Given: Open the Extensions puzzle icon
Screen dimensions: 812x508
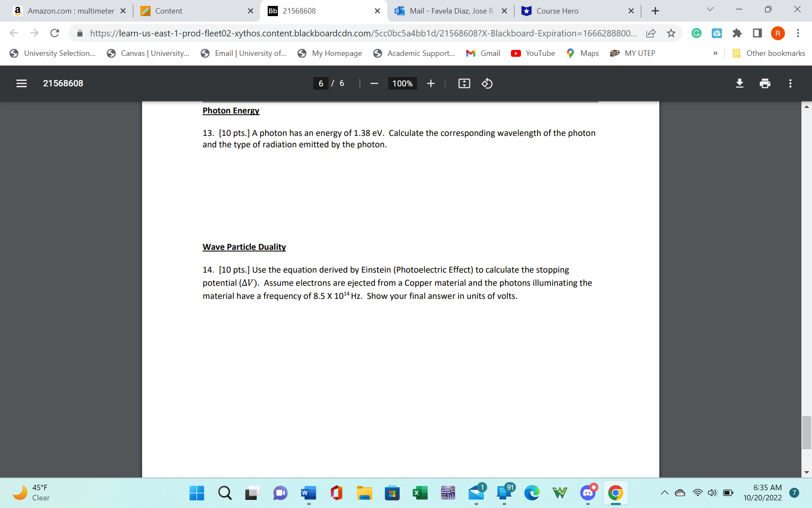Looking at the screenshot, I should [737, 33].
